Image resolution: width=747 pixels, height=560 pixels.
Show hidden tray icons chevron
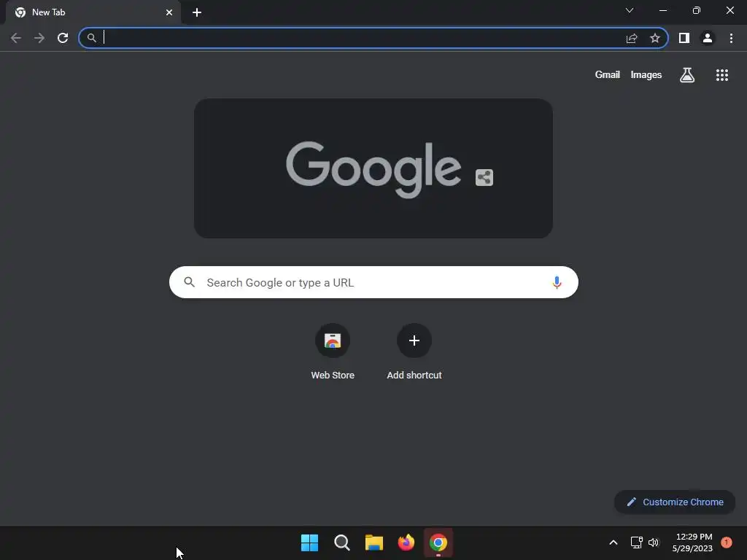(614, 542)
